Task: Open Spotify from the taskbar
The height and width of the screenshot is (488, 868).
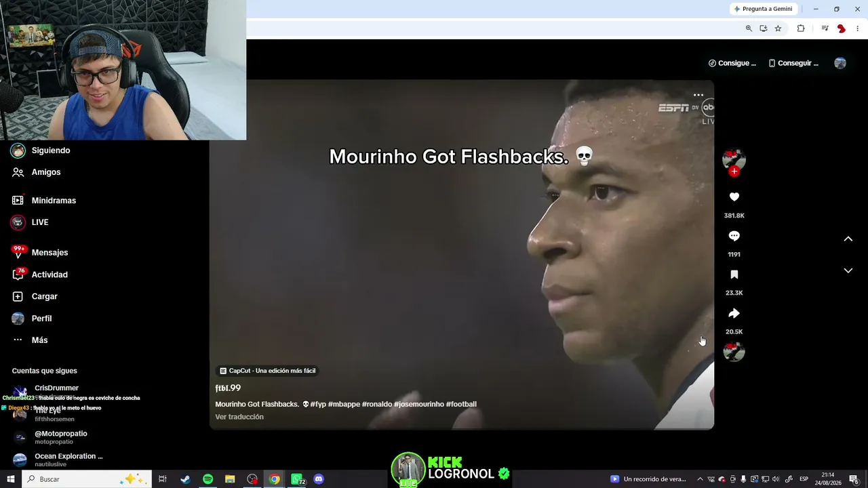Action: (208, 479)
